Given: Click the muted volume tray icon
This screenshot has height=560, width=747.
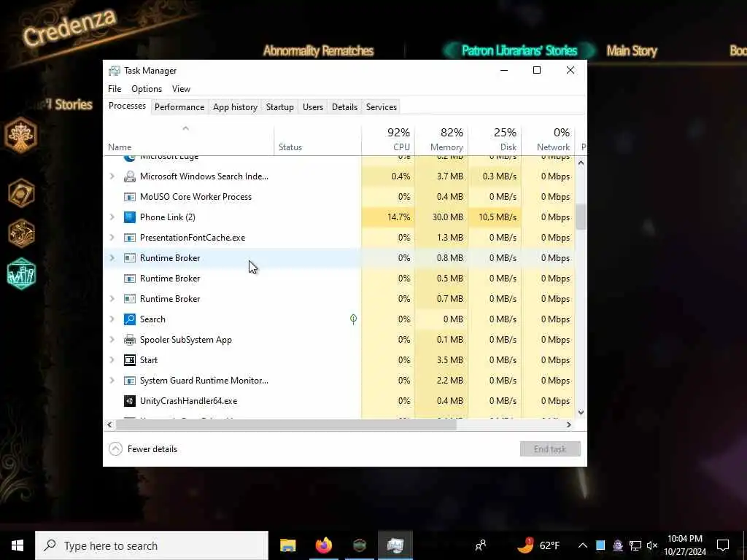Looking at the screenshot, I should (x=652, y=545).
